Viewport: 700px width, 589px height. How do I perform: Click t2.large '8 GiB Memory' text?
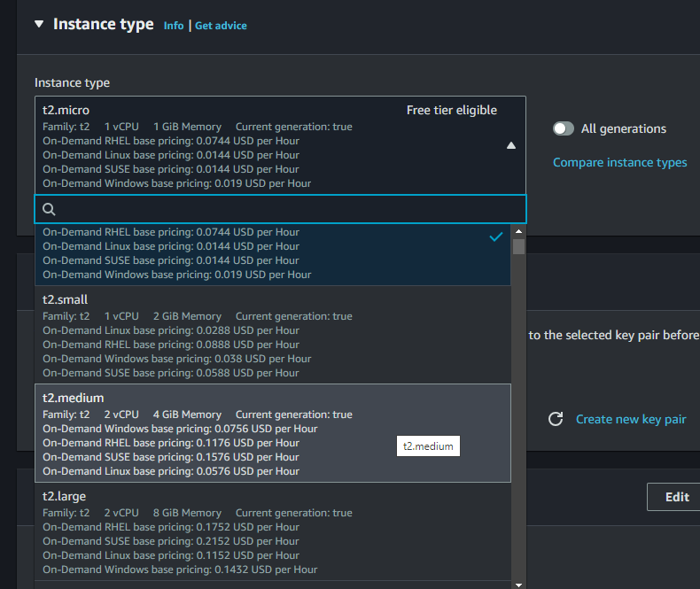(187, 513)
